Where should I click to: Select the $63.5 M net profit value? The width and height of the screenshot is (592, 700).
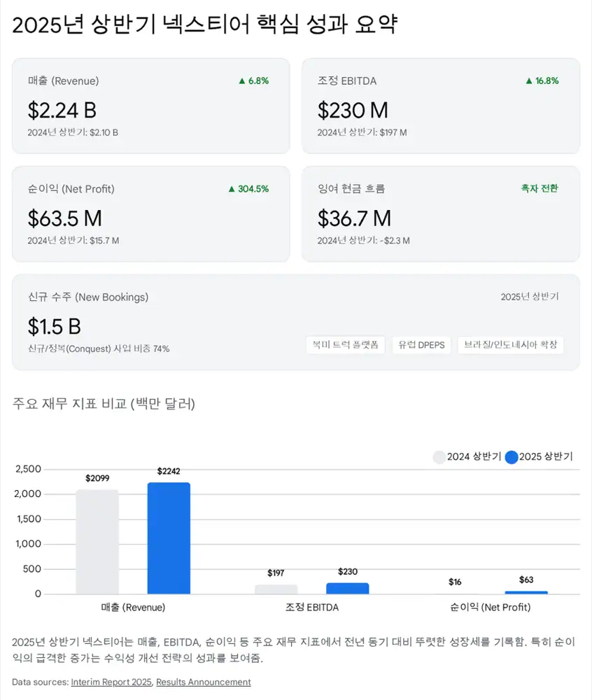[x=64, y=218]
